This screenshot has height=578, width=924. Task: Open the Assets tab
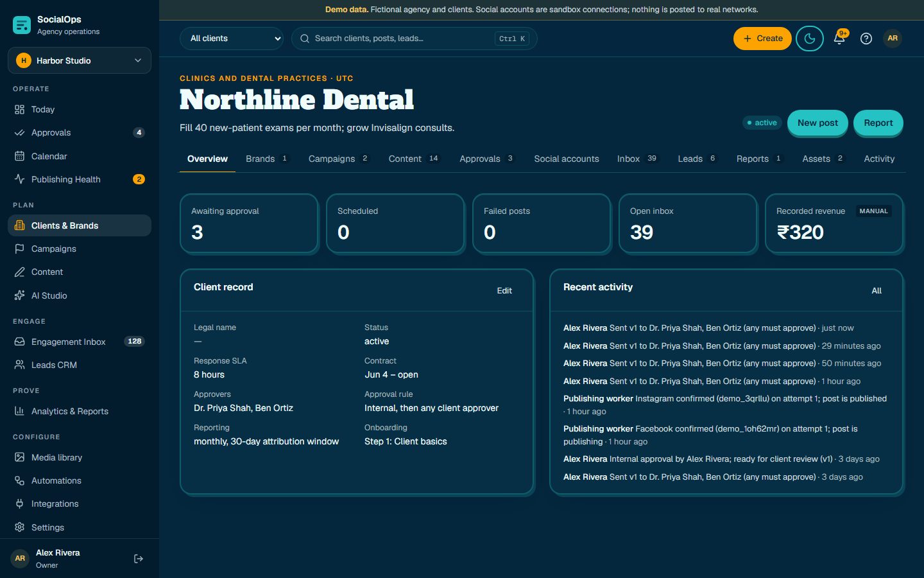(824, 159)
